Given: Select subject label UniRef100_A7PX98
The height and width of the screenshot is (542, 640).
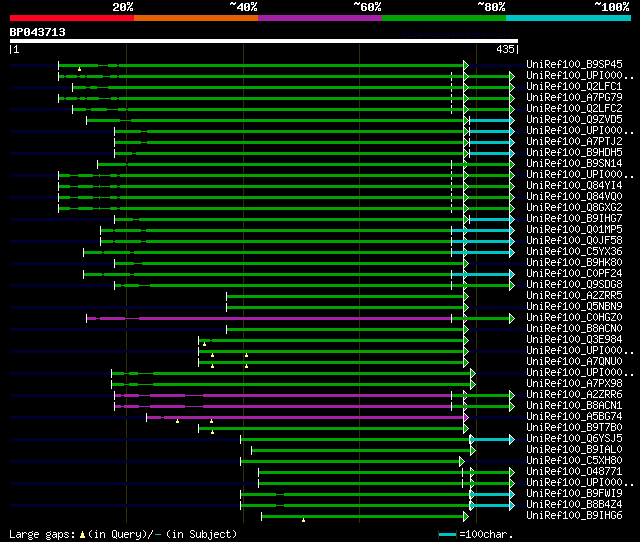Looking at the screenshot, I should click(x=574, y=384).
